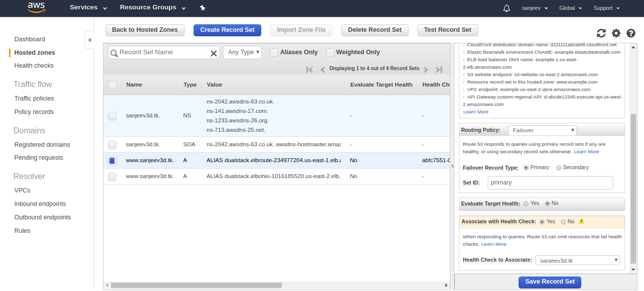Select Secondary failover record type

pyautogui.click(x=559, y=168)
